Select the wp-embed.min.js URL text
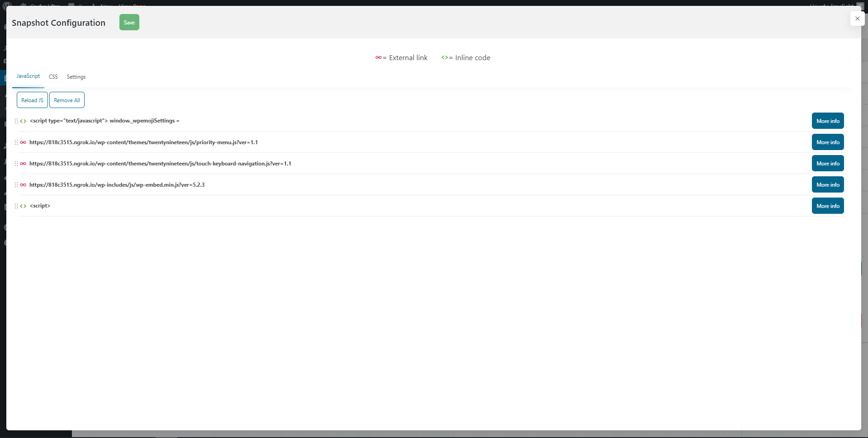Screen dimensions: 868x438 (x=117, y=184)
